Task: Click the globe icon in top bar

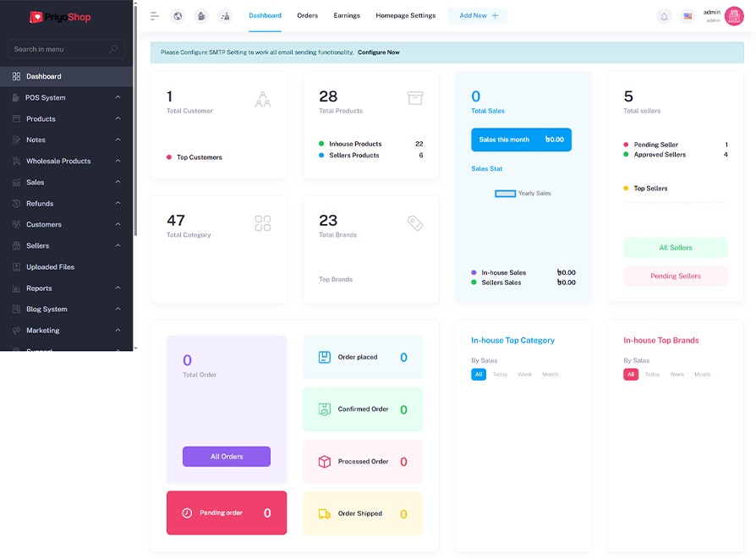Action: coord(178,16)
